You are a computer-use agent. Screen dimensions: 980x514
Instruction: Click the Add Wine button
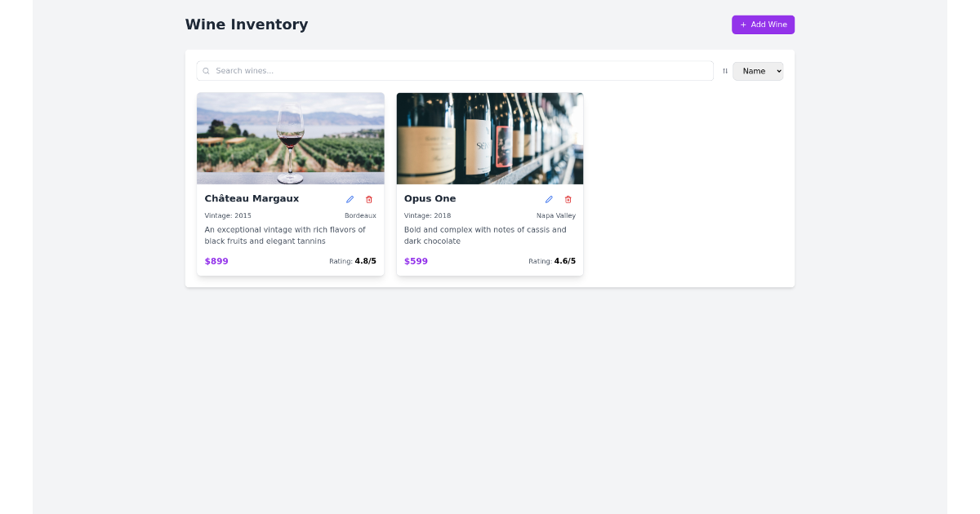(x=763, y=24)
